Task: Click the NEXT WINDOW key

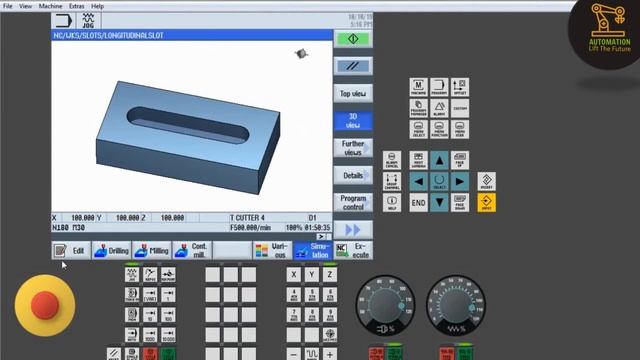Action: pyautogui.click(x=418, y=160)
